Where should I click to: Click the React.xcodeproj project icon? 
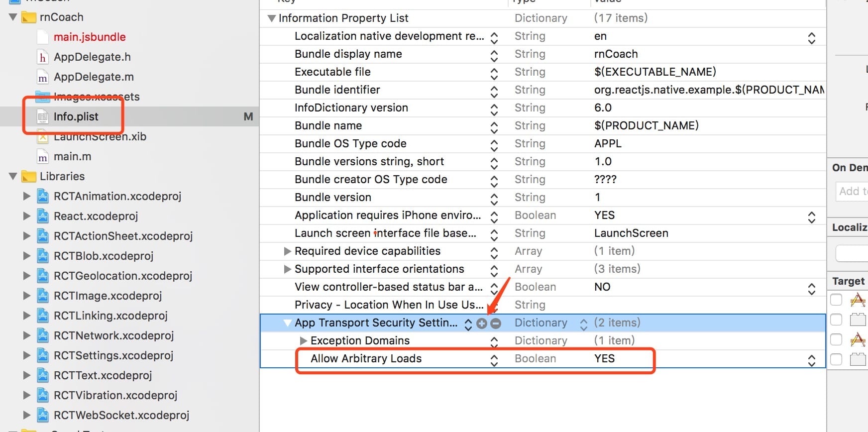pos(43,216)
